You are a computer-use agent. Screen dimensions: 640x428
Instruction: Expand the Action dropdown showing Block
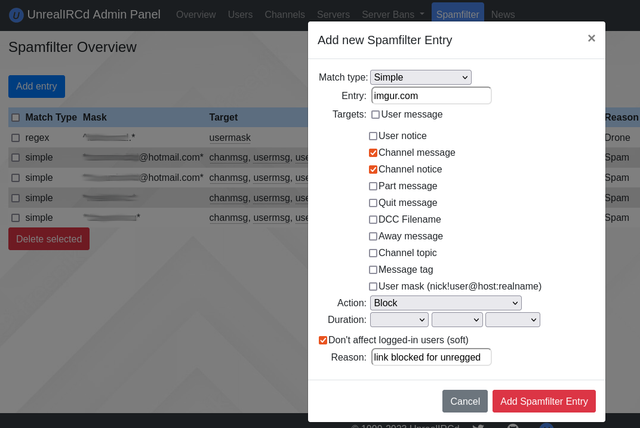pyautogui.click(x=445, y=302)
